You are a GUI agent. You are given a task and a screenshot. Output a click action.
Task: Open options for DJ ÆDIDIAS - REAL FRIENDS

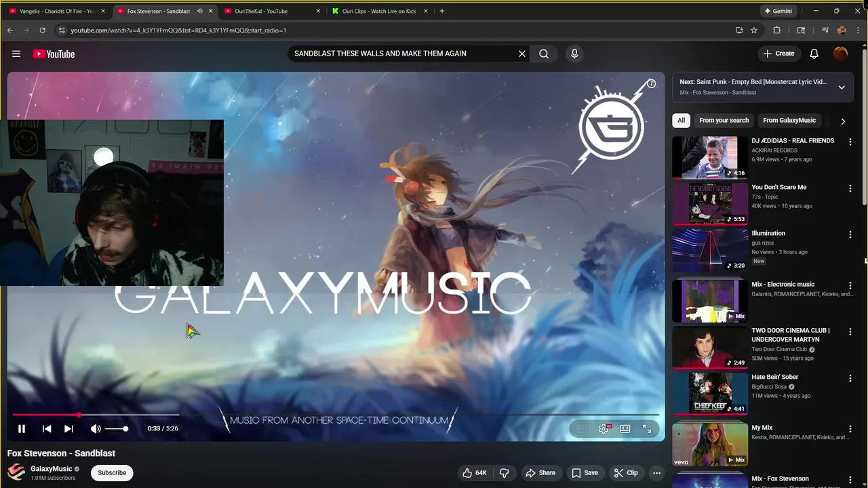[x=850, y=142]
